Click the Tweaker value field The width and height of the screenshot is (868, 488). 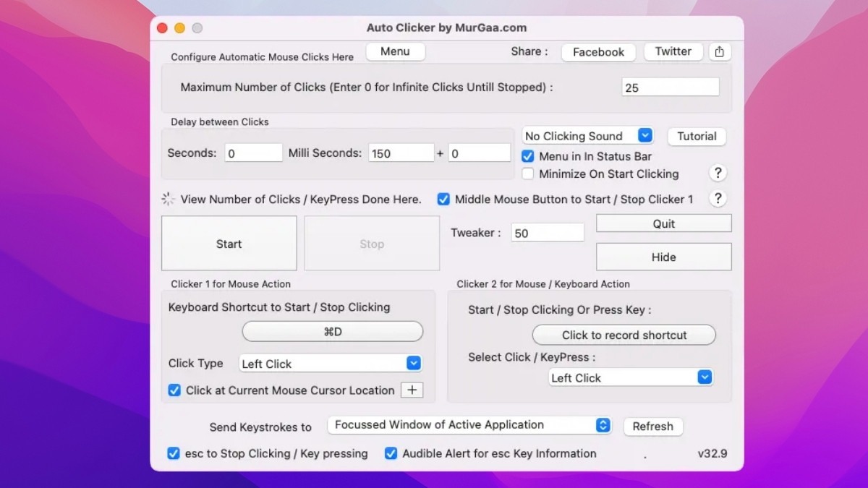pos(548,233)
